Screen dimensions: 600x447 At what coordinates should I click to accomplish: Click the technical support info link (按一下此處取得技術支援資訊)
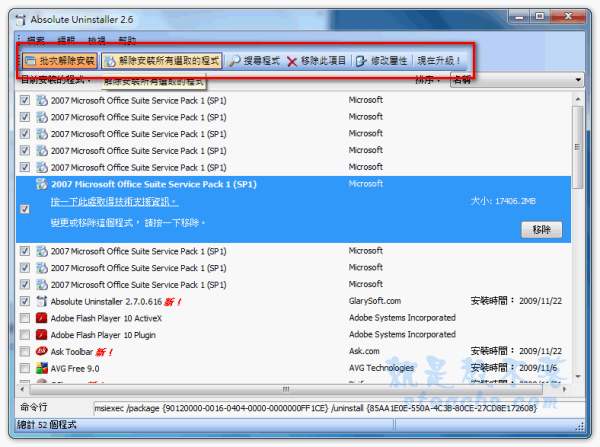114,202
